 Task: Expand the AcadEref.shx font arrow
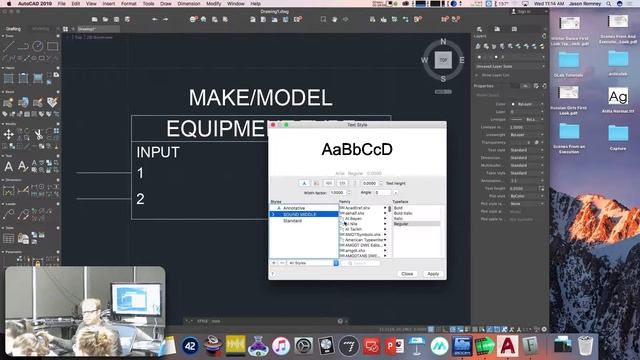coord(385,208)
